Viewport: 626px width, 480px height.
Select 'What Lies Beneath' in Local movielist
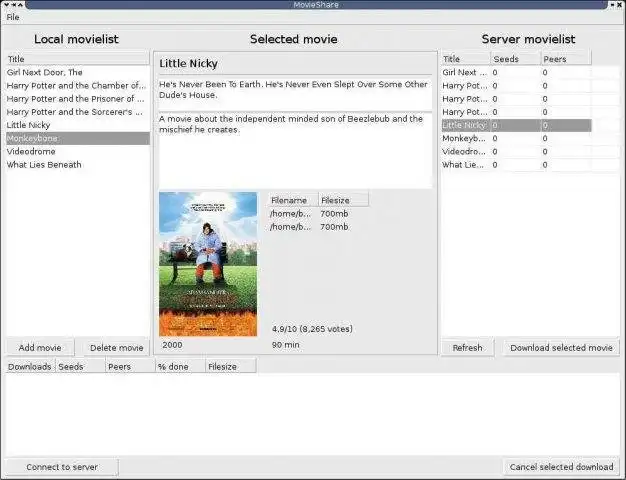78,165
